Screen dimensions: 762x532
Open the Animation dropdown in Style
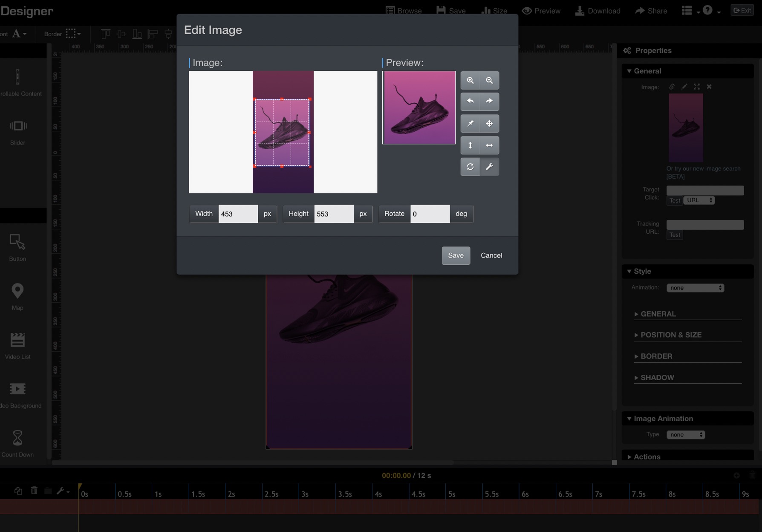pyautogui.click(x=695, y=288)
